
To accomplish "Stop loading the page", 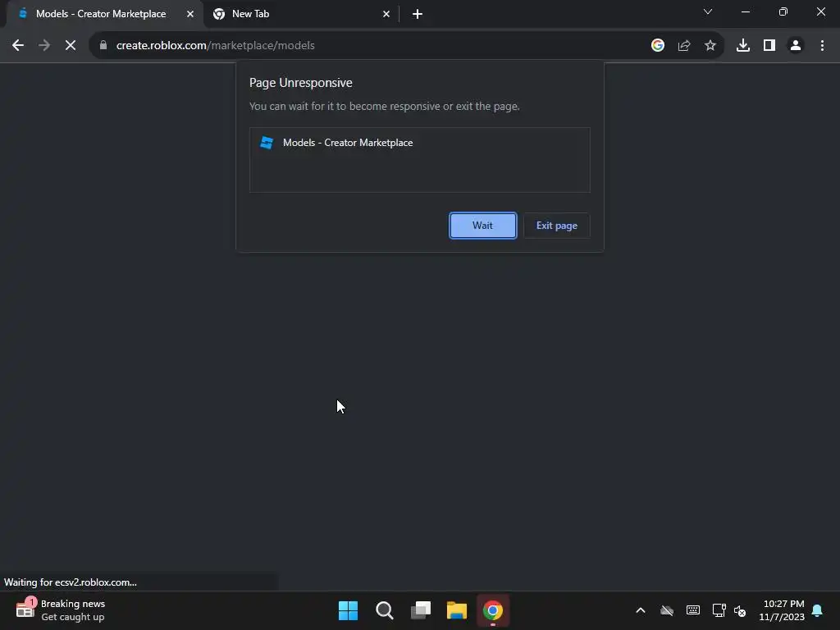I will pyautogui.click(x=71, y=46).
